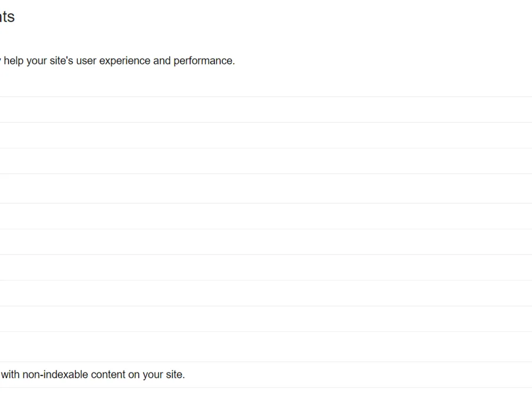Click the user experience and performance description
532x399 pixels.
pyautogui.click(x=118, y=61)
